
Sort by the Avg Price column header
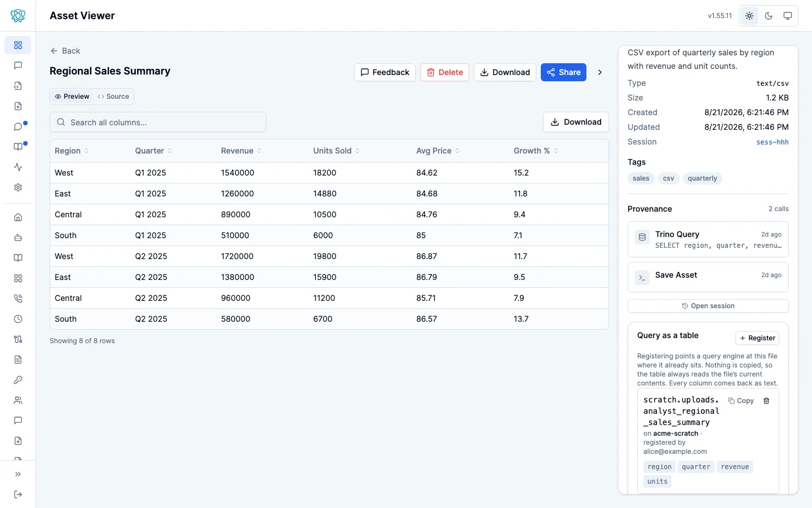pos(438,151)
